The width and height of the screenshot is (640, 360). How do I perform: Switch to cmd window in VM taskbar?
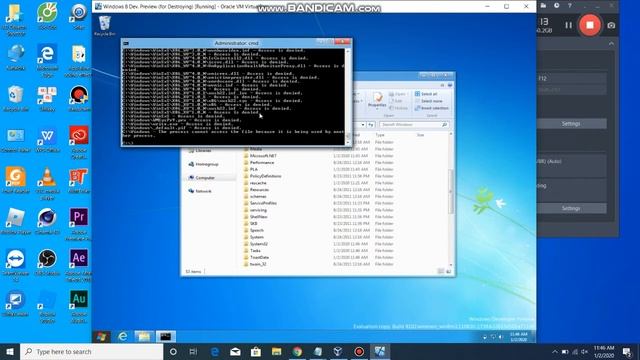coord(165,336)
